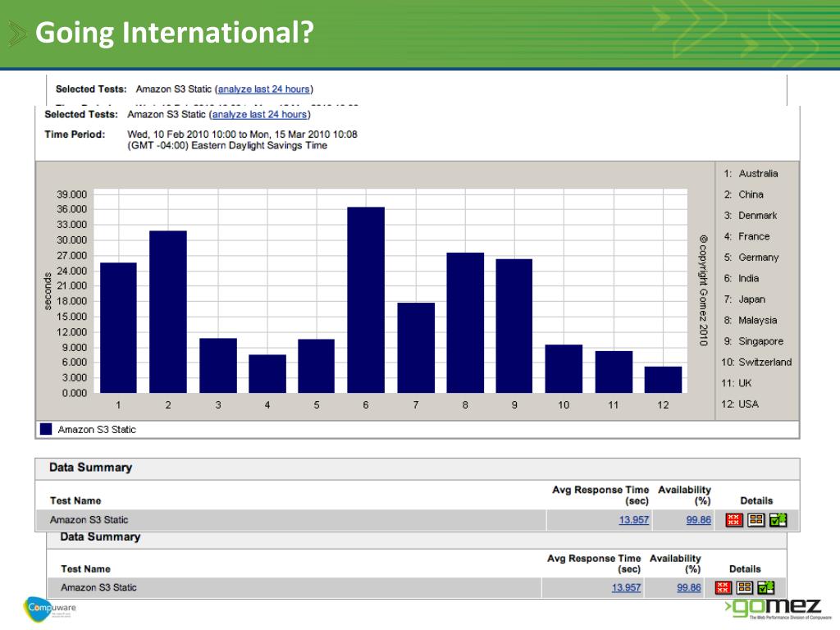Screen dimensions: 840x630
Task: Click '7: Japan' in the country legend
Action: 744,299
